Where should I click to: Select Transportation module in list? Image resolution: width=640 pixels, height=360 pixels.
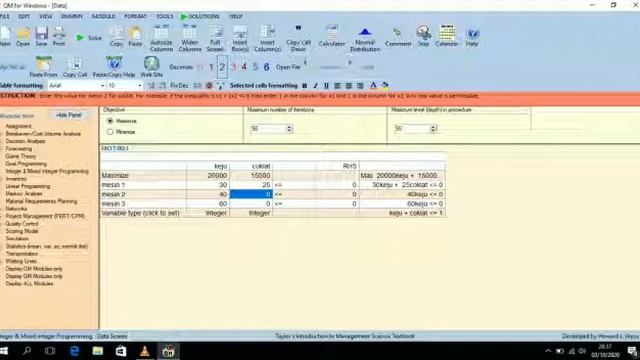coord(22,253)
